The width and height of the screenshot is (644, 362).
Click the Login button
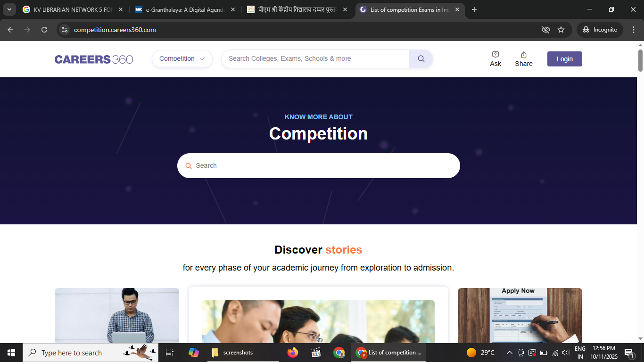click(565, 59)
